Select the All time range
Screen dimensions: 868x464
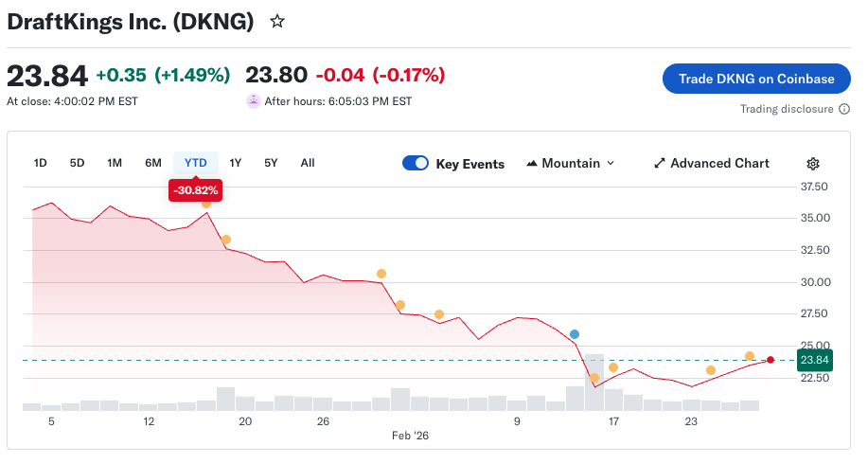click(308, 163)
